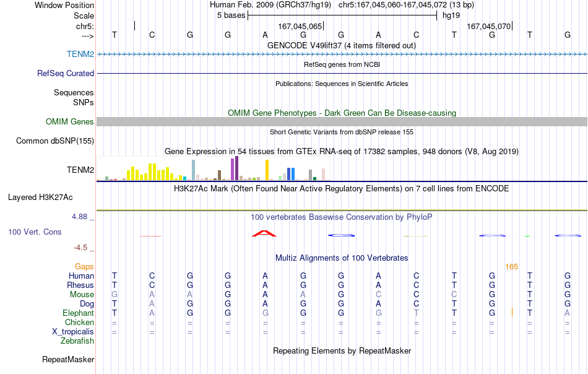This screenshot has height=374, width=588.
Task: Click the Multiz Alignments of 100 Vertebrates title
Action: [342, 258]
